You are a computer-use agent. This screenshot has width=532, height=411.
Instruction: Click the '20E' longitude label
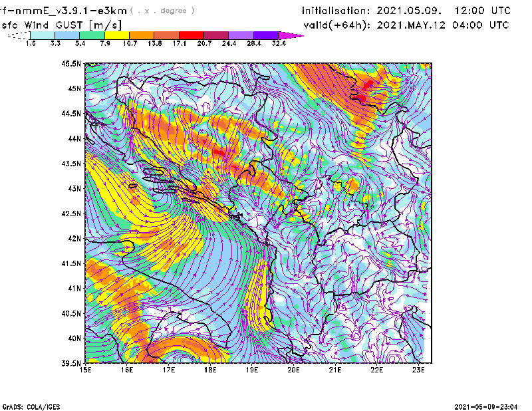[x=293, y=370]
